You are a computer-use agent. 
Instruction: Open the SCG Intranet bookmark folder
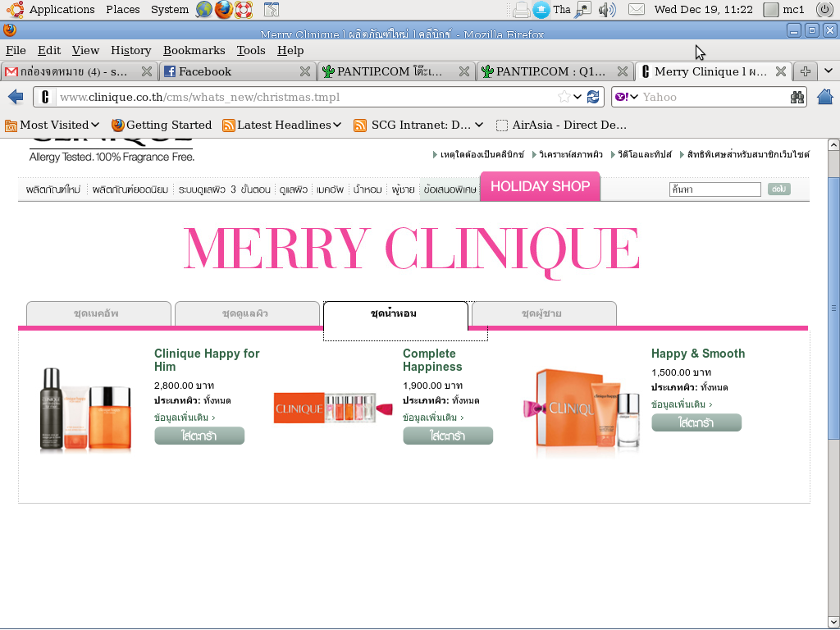(418, 125)
